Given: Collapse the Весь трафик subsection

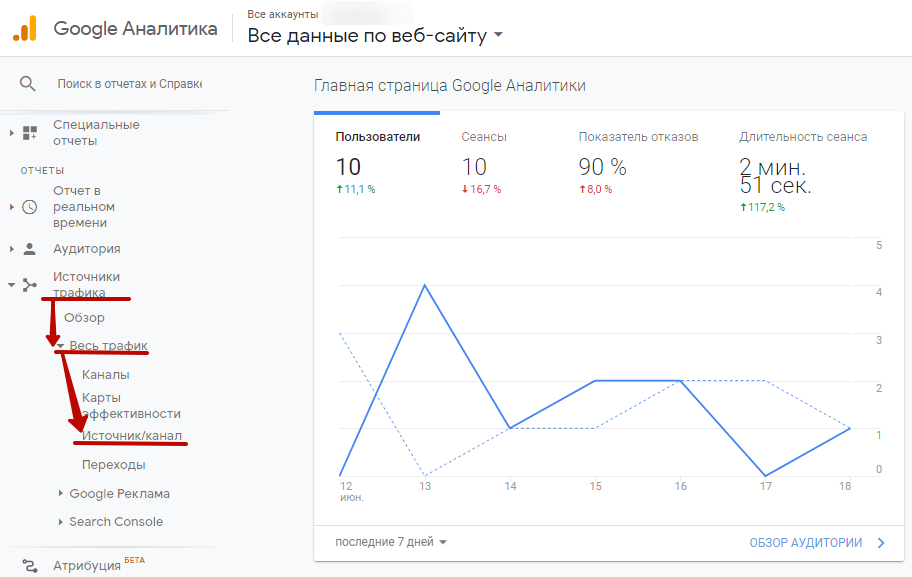Looking at the screenshot, I should tap(60, 346).
